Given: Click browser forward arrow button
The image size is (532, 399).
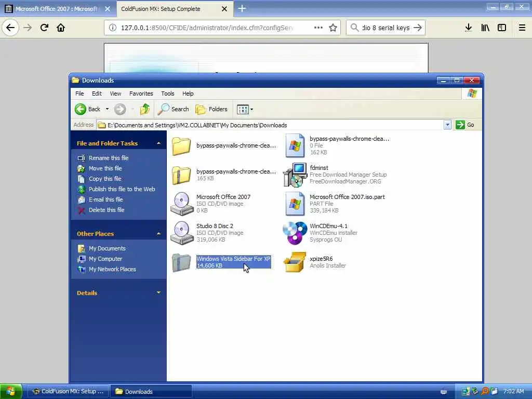Looking at the screenshot, I should click(x=28, y=28).
